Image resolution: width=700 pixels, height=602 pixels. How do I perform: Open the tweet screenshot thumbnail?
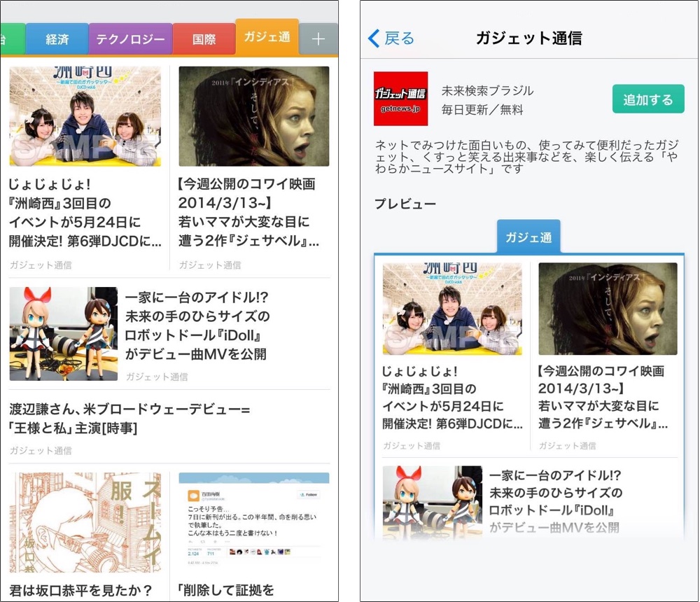point(254,522)
